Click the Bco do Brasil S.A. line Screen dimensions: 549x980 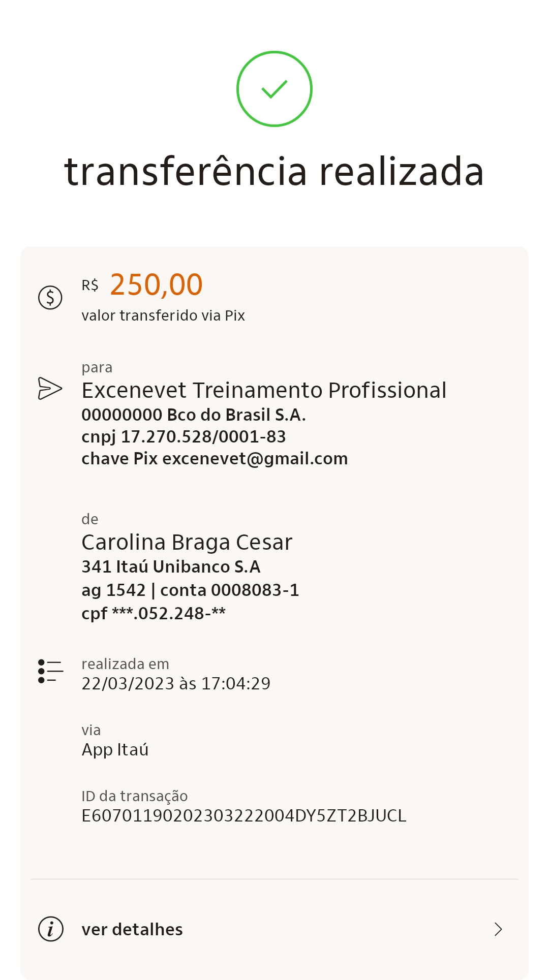pos(194,415)
